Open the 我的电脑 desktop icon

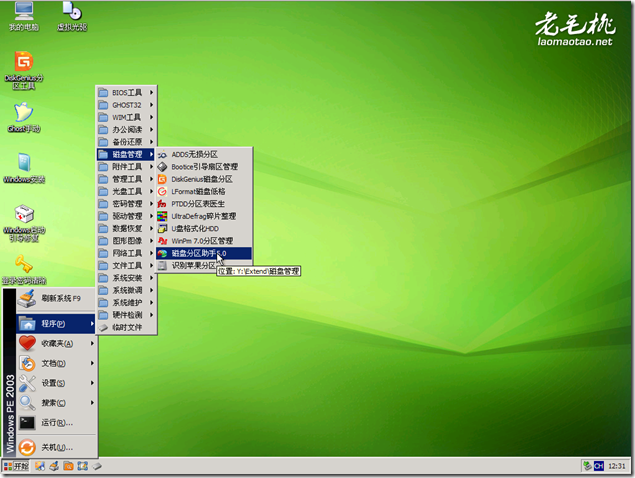21,12
